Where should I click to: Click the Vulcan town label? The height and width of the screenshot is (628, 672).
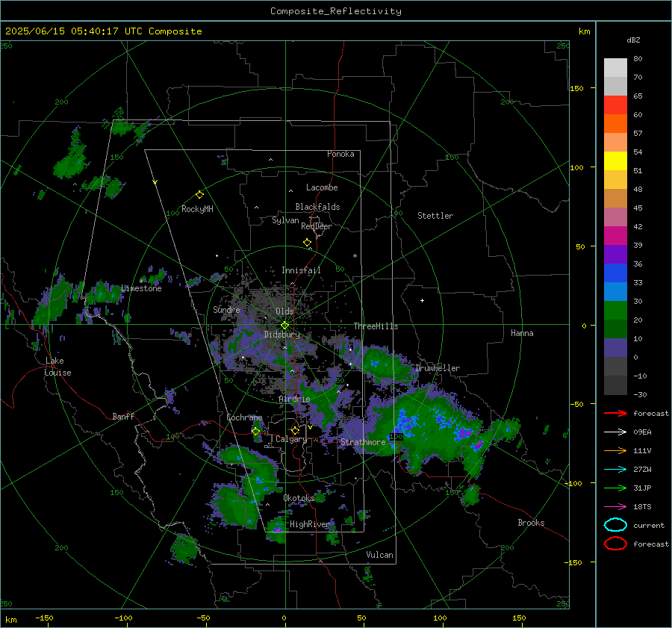pos(379,555)
